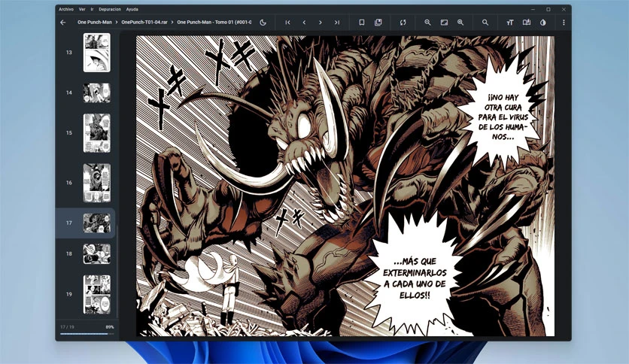Screen dimensions: 629x364
Task: Go to previous page
Action: [x=304, y=23]
